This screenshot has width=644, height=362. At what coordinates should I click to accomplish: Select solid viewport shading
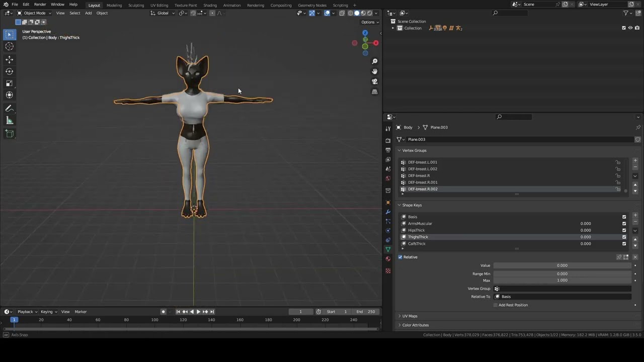[357, 13]
